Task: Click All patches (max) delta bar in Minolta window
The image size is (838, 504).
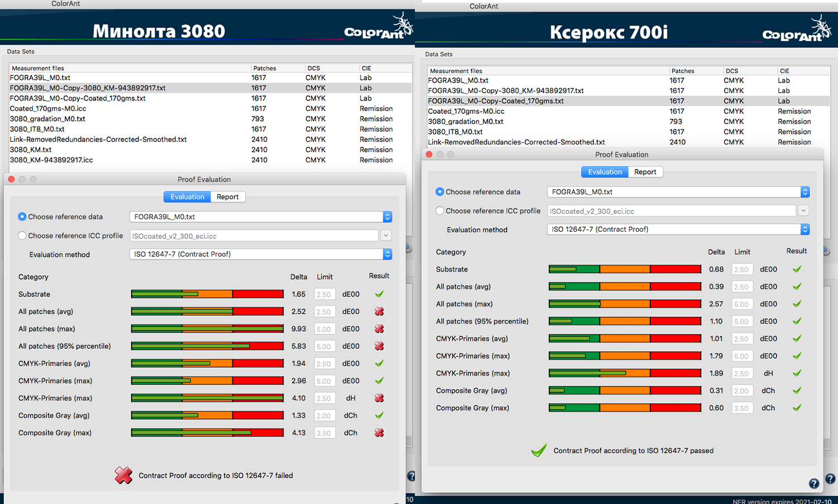Action: pyautogui.click(x=207, y=329)
